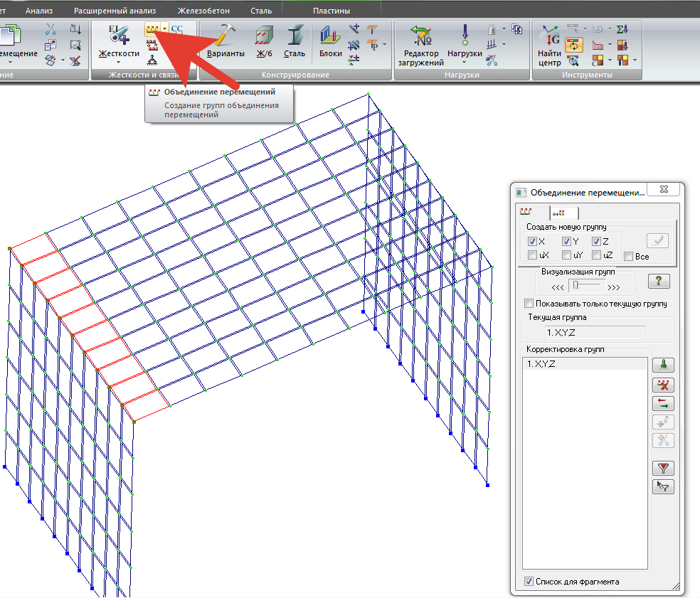Open dropdown arrow next to Объединение перемещений icon
Viewport: 700px width, 598px height.
click(x=165, y=29)
